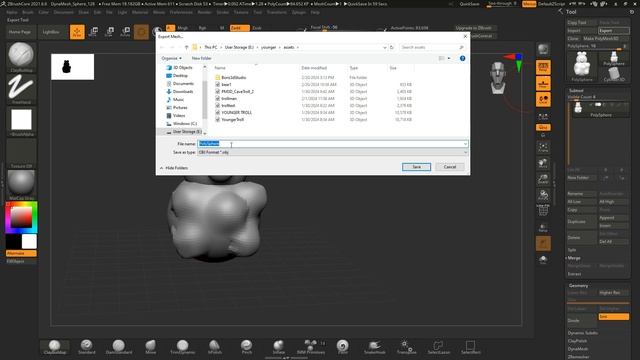640x360 pixels.
Task: Select the Transpose brush
Action: tap(407, 347)
